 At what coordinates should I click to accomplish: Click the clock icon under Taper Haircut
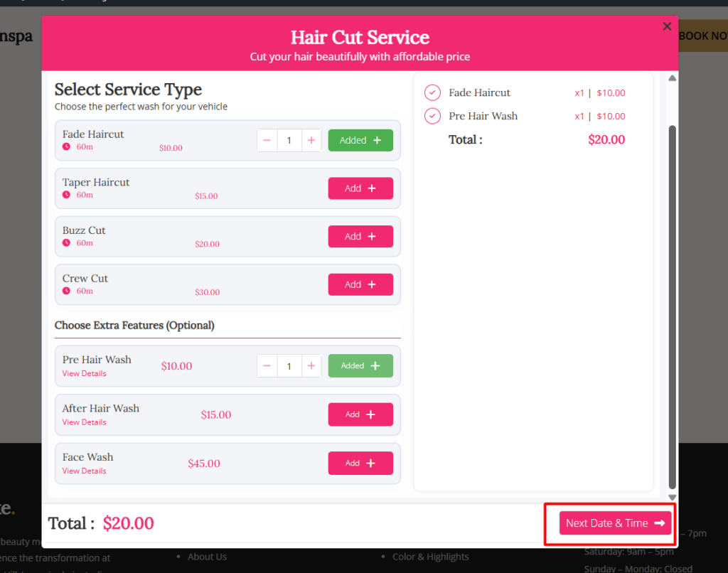[x=66, y=195]
